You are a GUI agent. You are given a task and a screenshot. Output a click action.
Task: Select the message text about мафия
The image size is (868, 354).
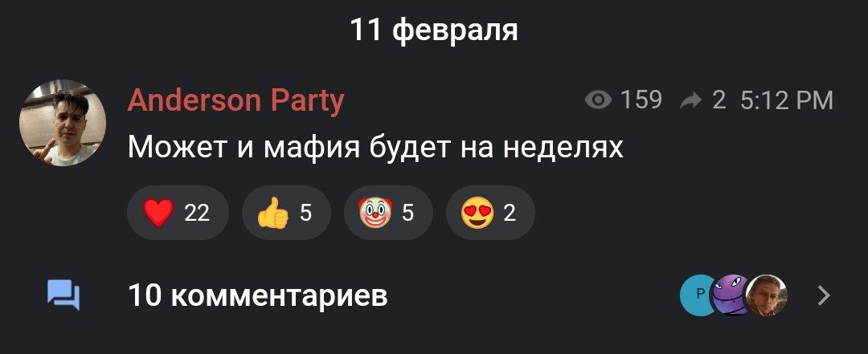375,149
